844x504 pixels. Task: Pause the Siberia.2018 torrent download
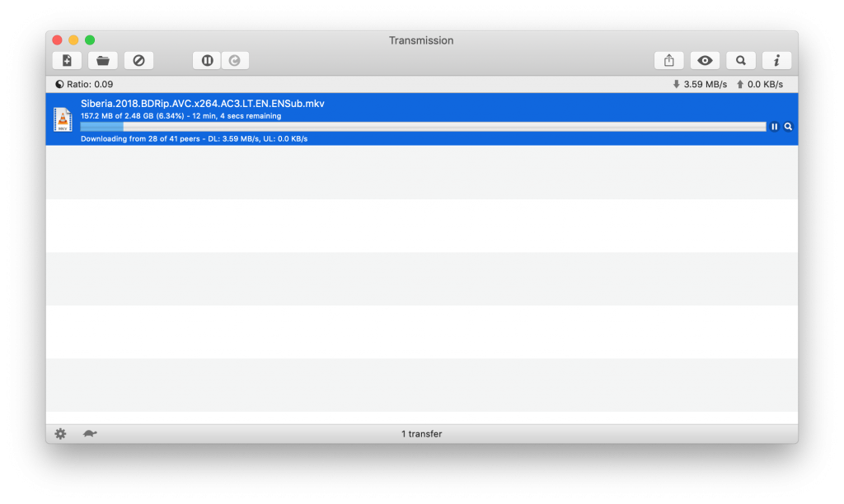click(775, 127)
